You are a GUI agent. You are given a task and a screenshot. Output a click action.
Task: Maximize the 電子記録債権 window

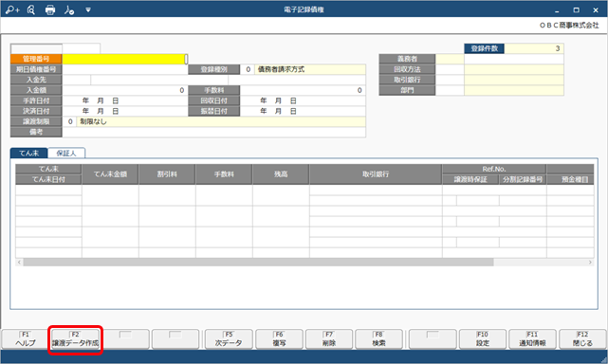coord(576,10)
